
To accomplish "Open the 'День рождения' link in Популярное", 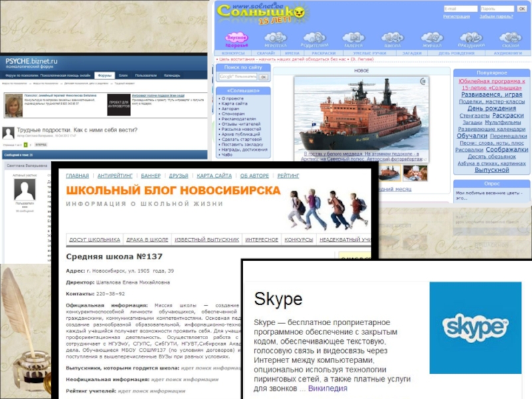I will (x=491, y=108).
